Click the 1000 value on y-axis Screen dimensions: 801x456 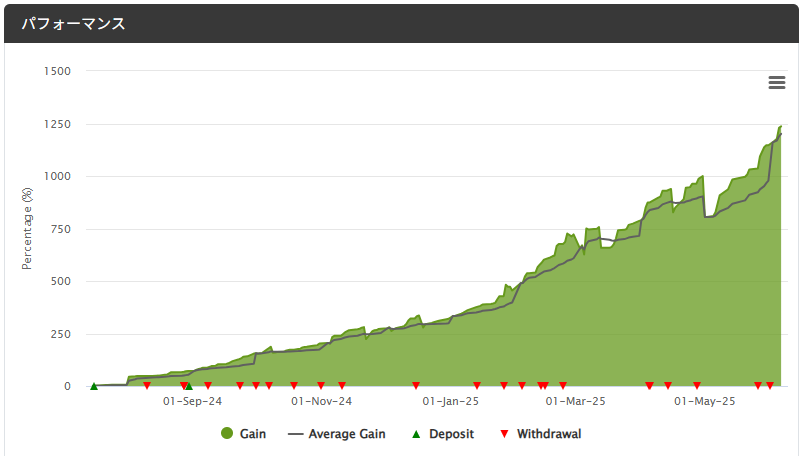[57, 176]
